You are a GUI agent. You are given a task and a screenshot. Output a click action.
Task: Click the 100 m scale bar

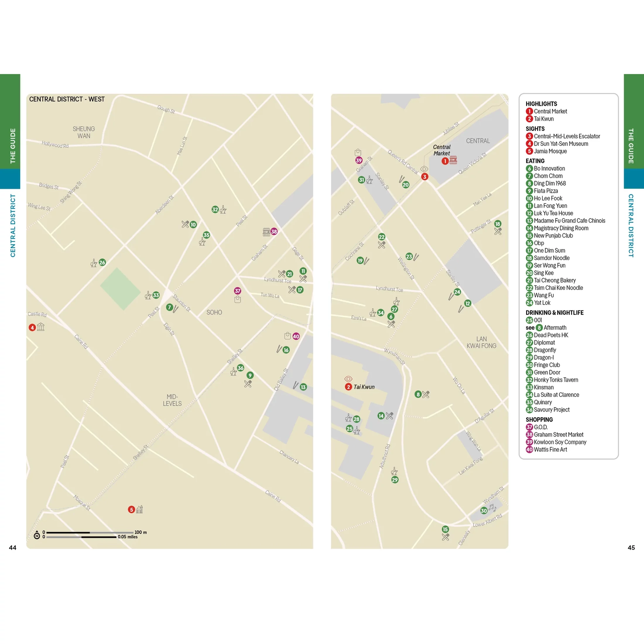pyautogui.click(x=90, y=533)
